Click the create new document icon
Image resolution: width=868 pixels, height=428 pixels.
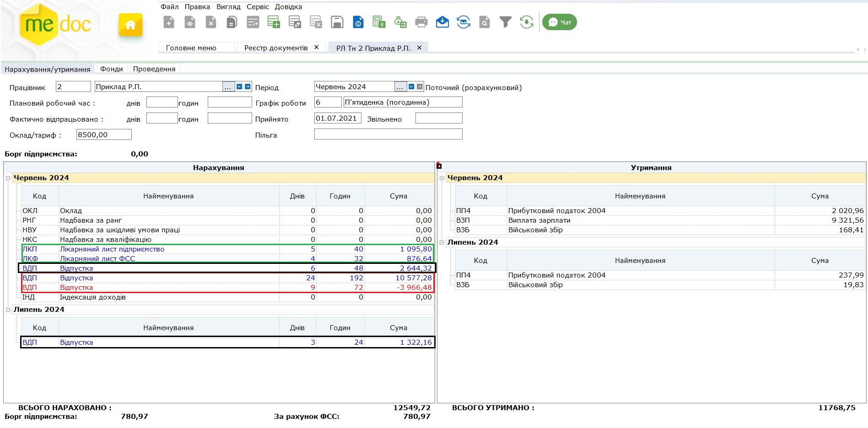(169, 22)
